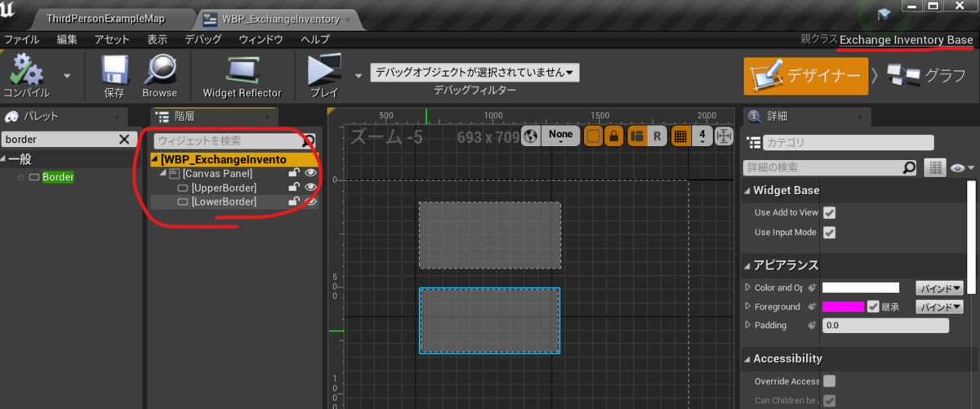The image size is (980, 409).
Task: Toggle the Override Accessible checkbox
Action: [x=830, y=381]
